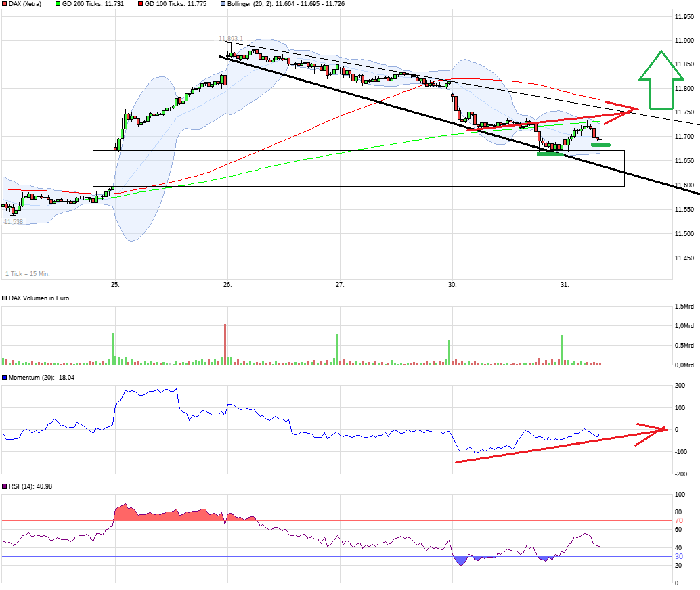Click the 'Momentum (20): -18,04' title
The width and height of the screenshot is (700, 590).
pos(41,378)
